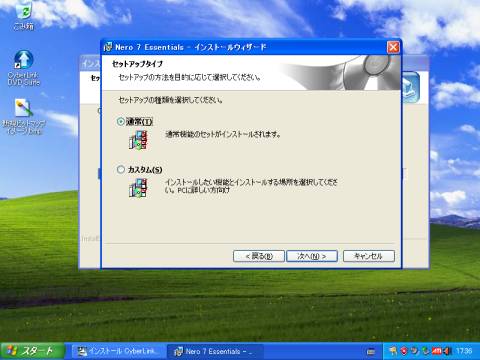Go back with the < 戻る(B) button
Viewport: 480px width, 360px height.
pos(259,256)
